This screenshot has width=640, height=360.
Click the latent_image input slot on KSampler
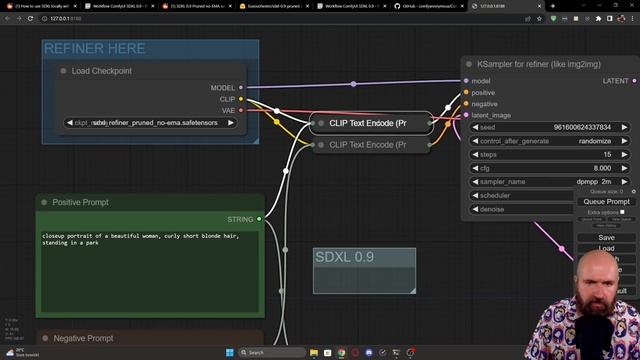point(466,115)
